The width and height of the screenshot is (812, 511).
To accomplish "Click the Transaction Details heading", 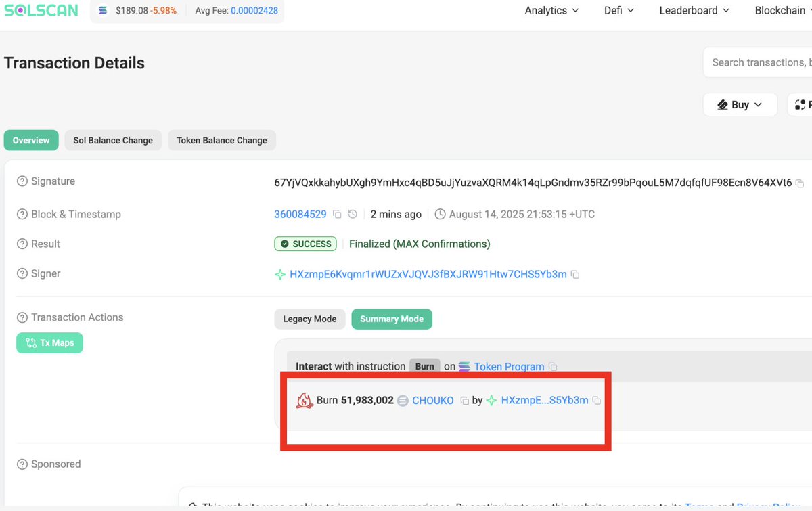I will 74,63.
